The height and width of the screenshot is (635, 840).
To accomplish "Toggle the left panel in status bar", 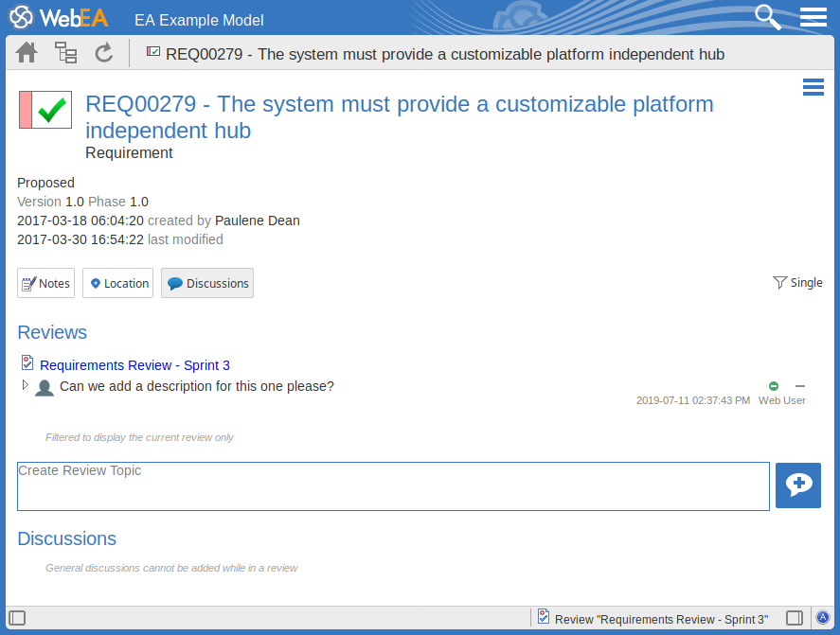I will [x=17, y=618].
